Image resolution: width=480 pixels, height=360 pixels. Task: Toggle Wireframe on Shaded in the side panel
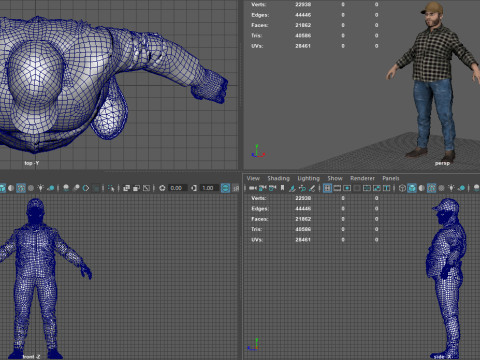(x=431, y=188)
